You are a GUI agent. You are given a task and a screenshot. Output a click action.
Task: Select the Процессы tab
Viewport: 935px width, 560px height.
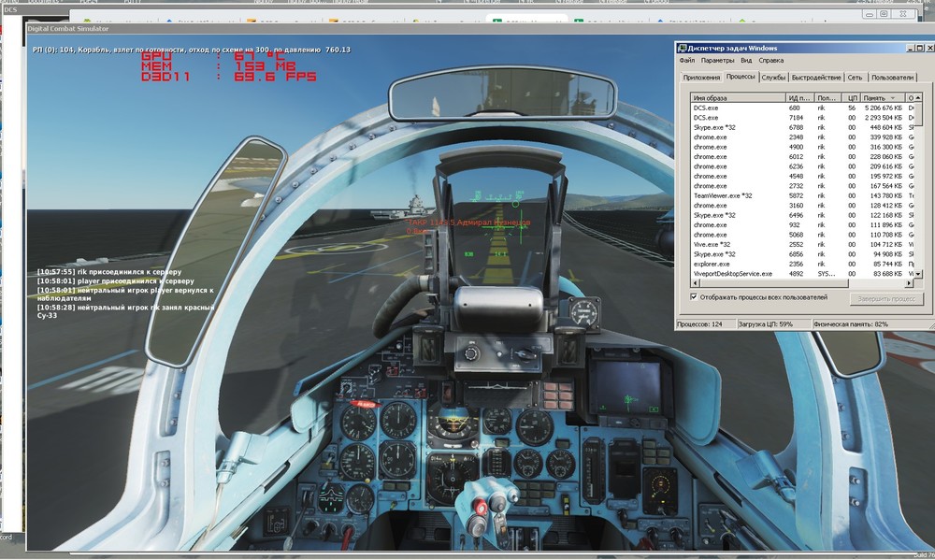741,77
